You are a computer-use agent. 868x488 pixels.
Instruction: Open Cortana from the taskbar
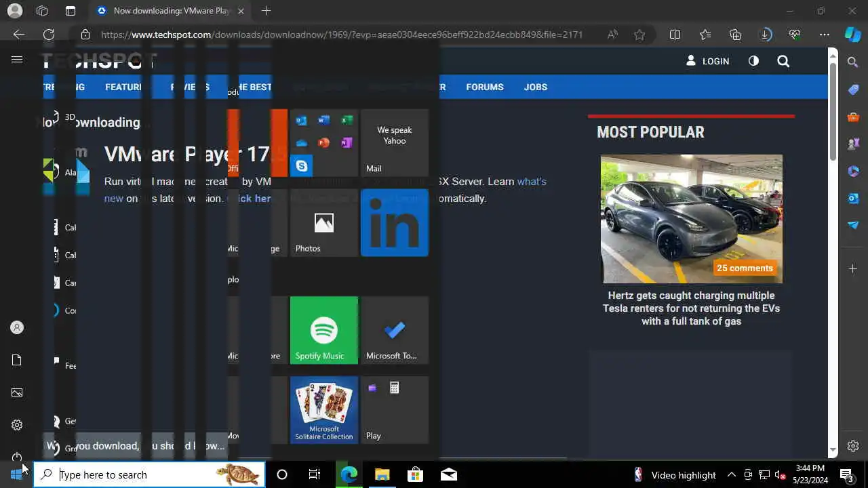click(x=282, y=474)
